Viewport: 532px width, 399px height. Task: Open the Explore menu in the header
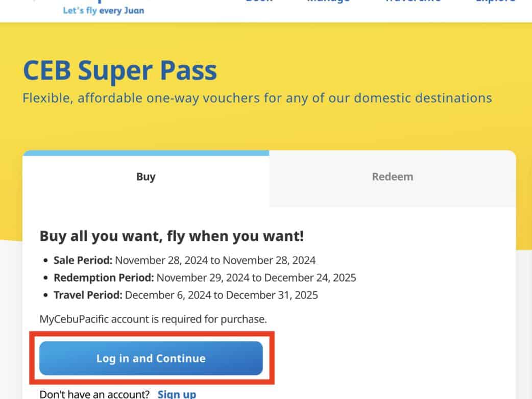[495, 2]
